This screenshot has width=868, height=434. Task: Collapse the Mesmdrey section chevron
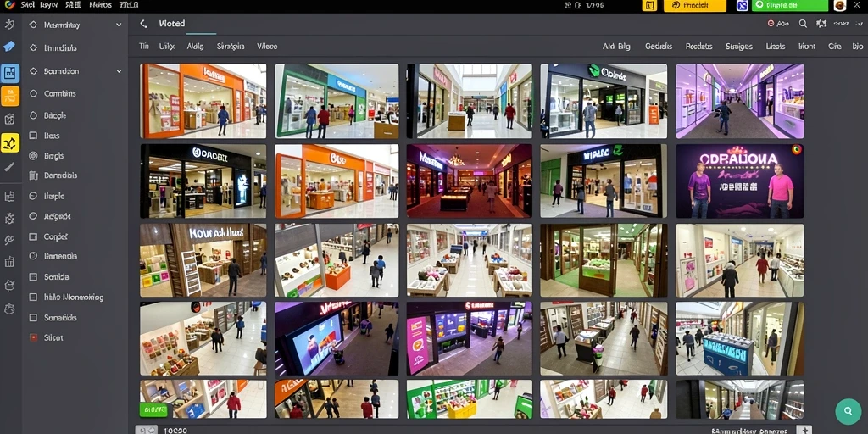[x=119, y=25]
